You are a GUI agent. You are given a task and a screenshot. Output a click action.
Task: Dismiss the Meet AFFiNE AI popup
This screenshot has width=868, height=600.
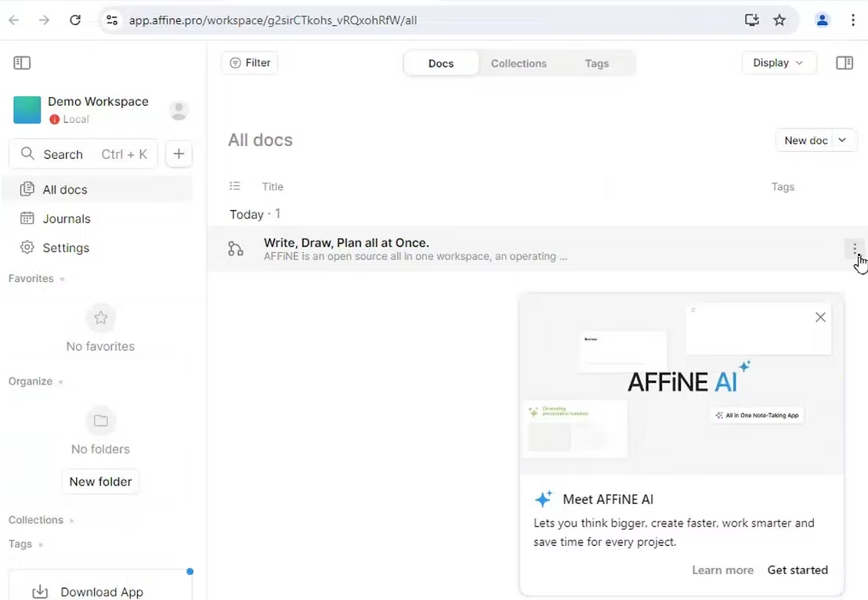tap(820, 316)
